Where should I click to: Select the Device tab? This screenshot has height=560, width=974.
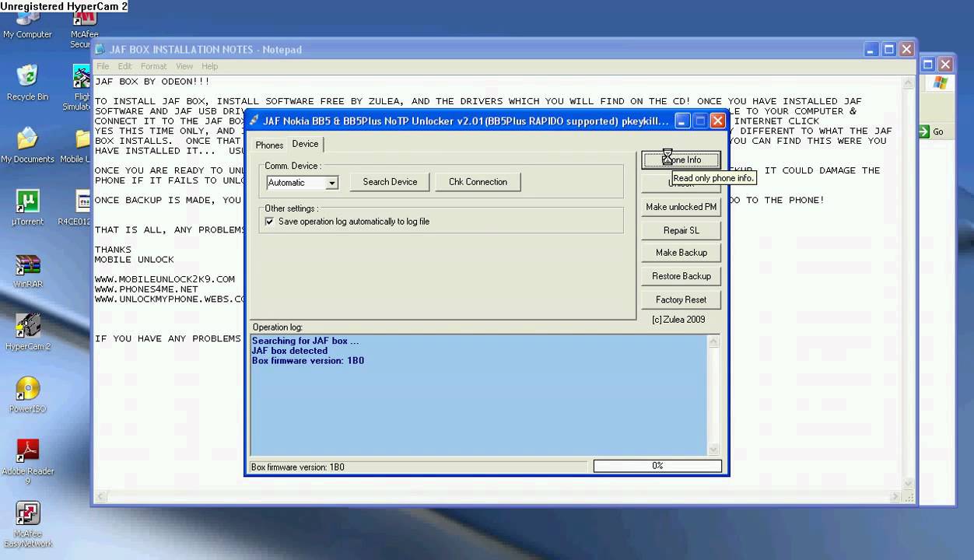click(x=305, y=144)
